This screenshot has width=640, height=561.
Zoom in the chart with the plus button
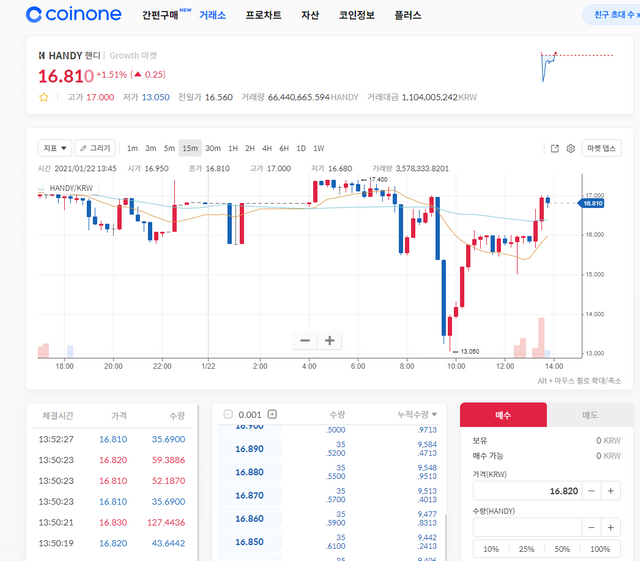click(x=329, y=341)
